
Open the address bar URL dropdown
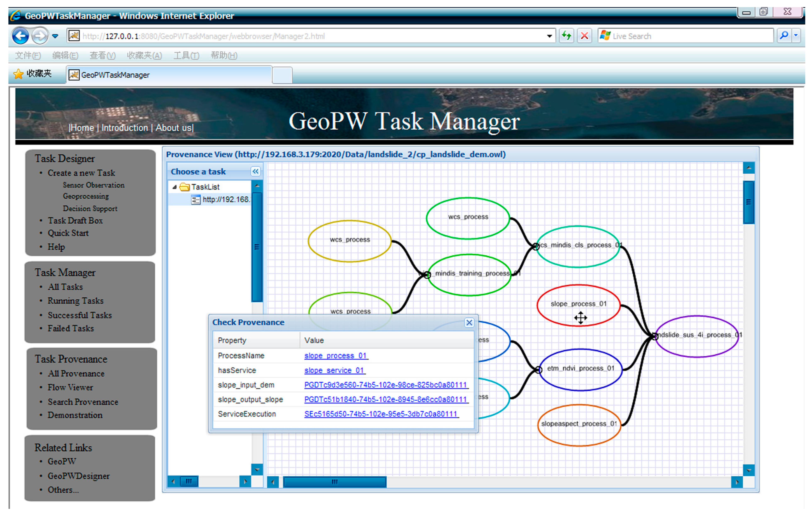tap(549, 36)
